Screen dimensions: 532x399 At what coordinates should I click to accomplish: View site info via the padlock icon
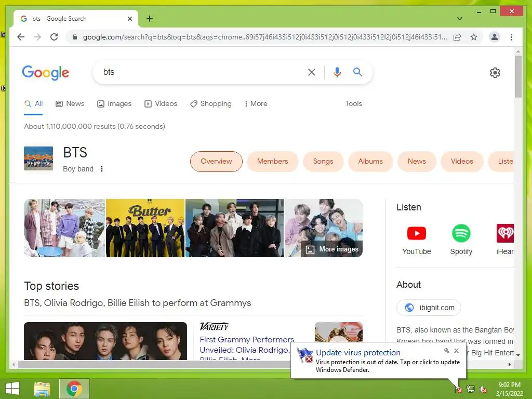pos(75,37)
